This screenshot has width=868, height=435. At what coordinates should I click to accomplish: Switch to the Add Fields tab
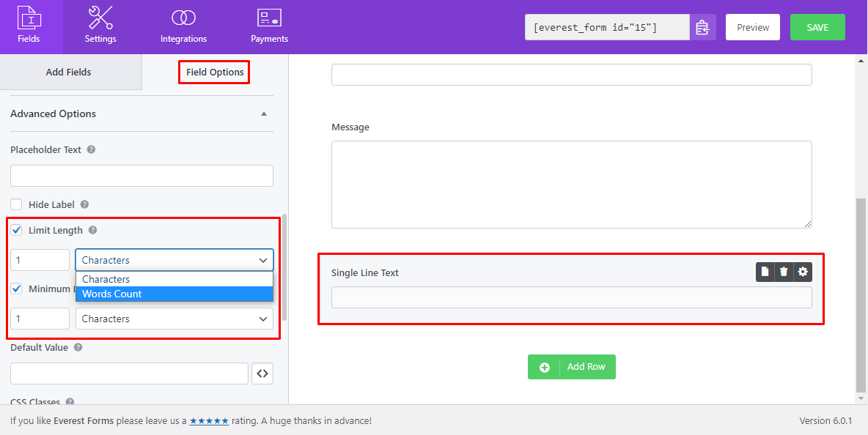pos(70,72)
